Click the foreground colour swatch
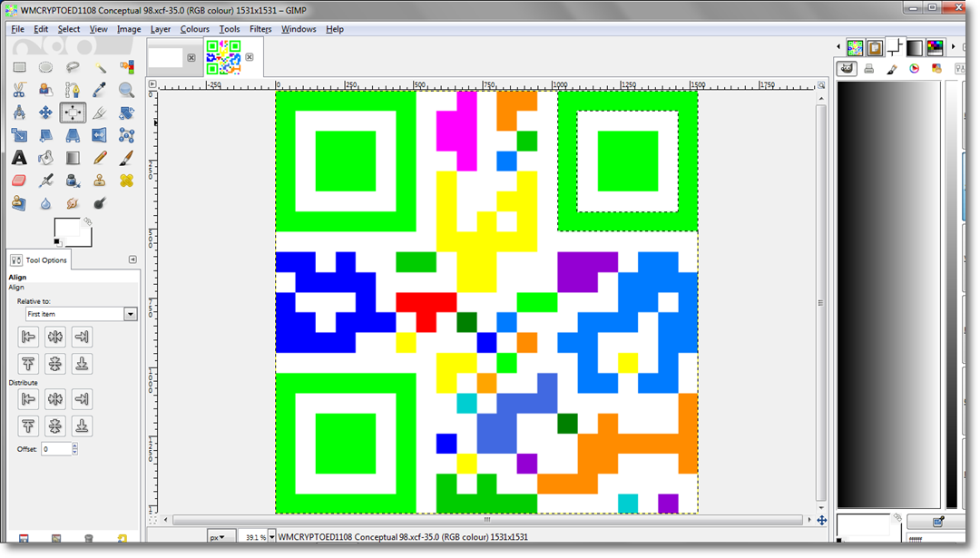980x558 pixels. 67,228
